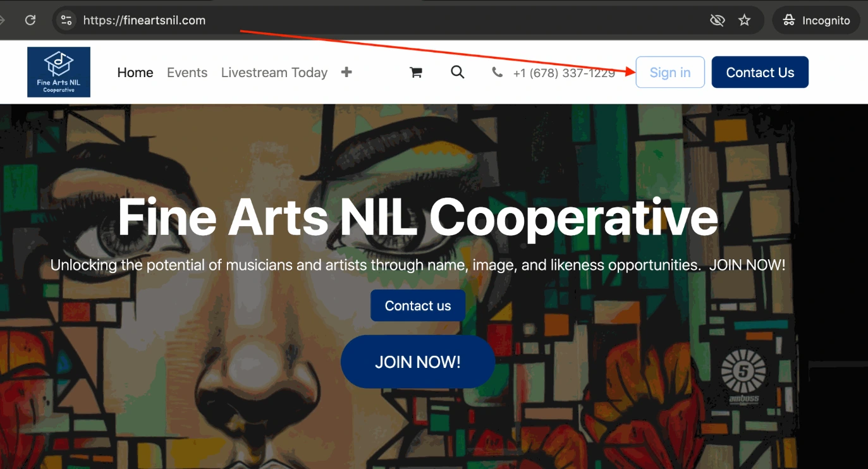Click the hero Contact us button

[418, 306]
